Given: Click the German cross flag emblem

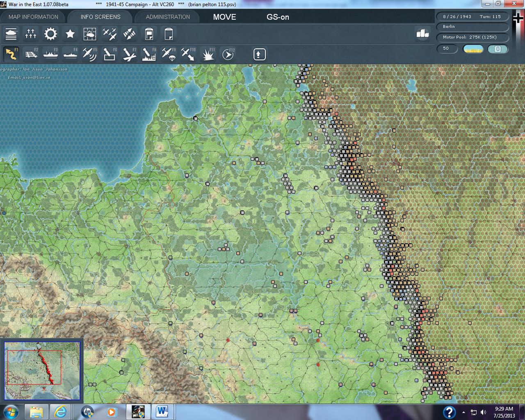Looking at the screenshot, I should [518, 19].
